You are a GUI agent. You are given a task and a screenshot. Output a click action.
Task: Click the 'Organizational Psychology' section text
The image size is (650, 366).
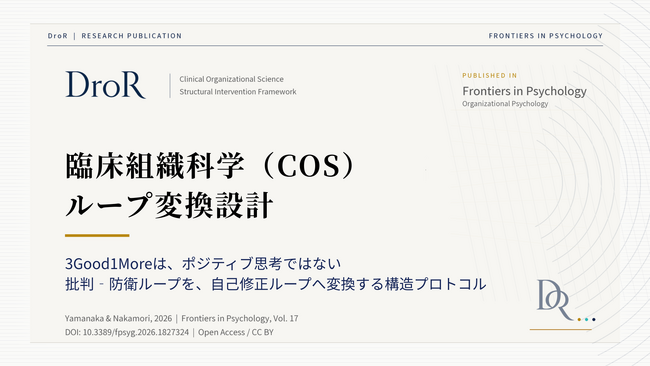(x=505, y=104)
